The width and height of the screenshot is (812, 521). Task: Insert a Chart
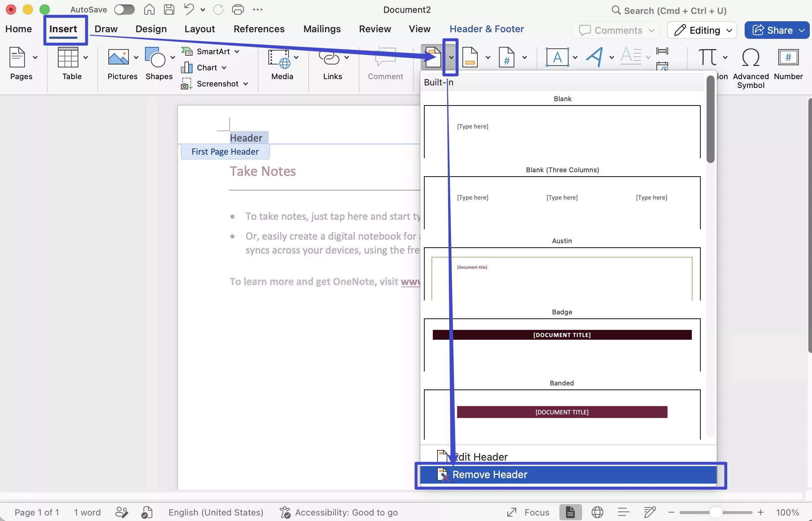pos(204,67)
